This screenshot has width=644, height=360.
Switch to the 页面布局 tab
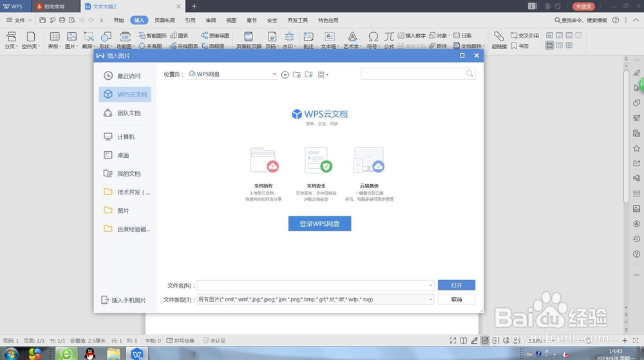click(x=165, y=20)
